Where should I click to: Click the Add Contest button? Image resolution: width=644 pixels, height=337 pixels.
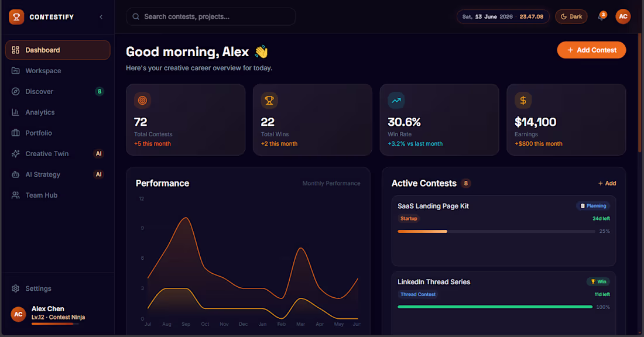[591, 50]
